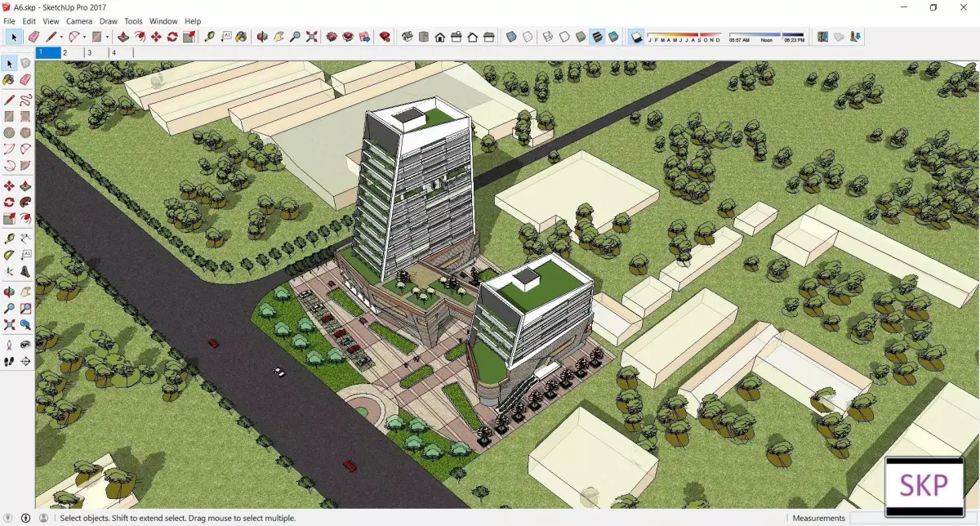This screenshot has width=980, height=526.
Task: Open the Window menu
Action: click(163, 21)
